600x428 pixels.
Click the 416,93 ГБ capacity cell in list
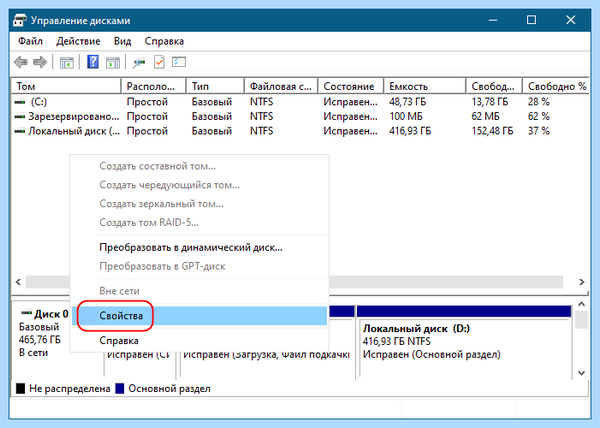tap(410, 131)
